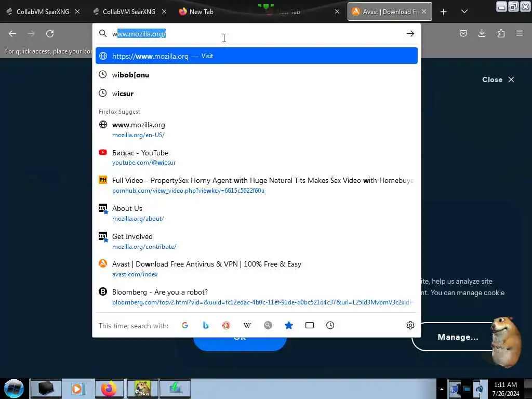Search this time with Wikipedia

coord(247,325)
